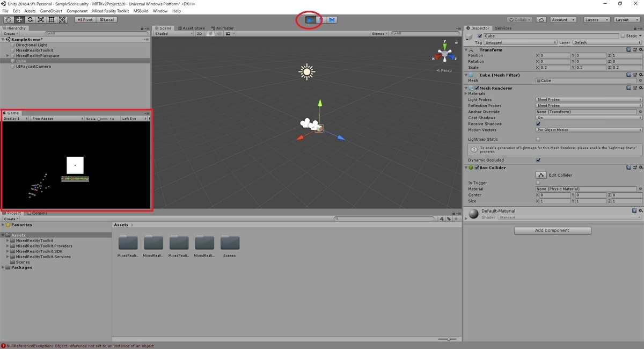Click search by type icon in Project
The image size is (644, 349).
coord(442,219)
